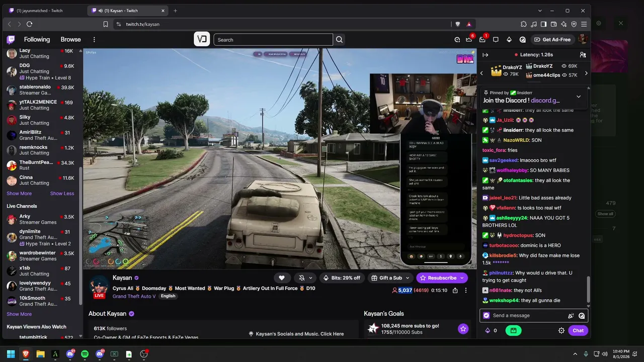This screenshot has height=362, width=644.
Task: Open the green channel points rewards button
Action: coord(513,330)
